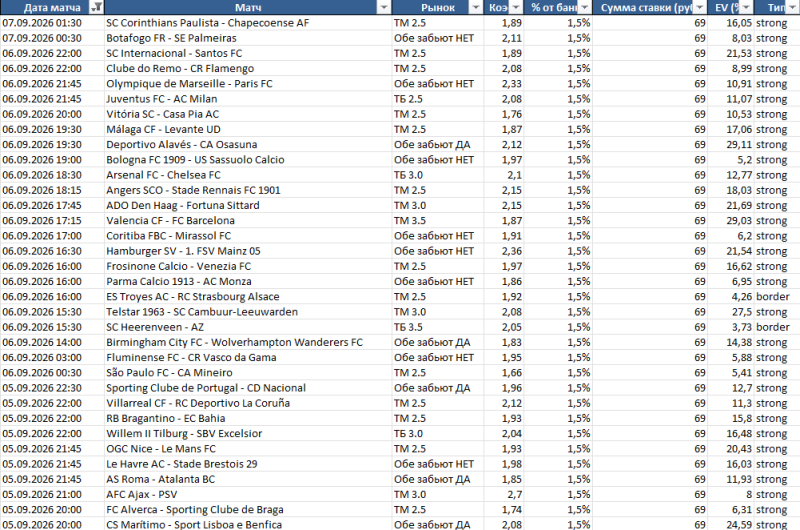
Task: Click the coefficient cell showing 2,7
Action: coord(504,494)
